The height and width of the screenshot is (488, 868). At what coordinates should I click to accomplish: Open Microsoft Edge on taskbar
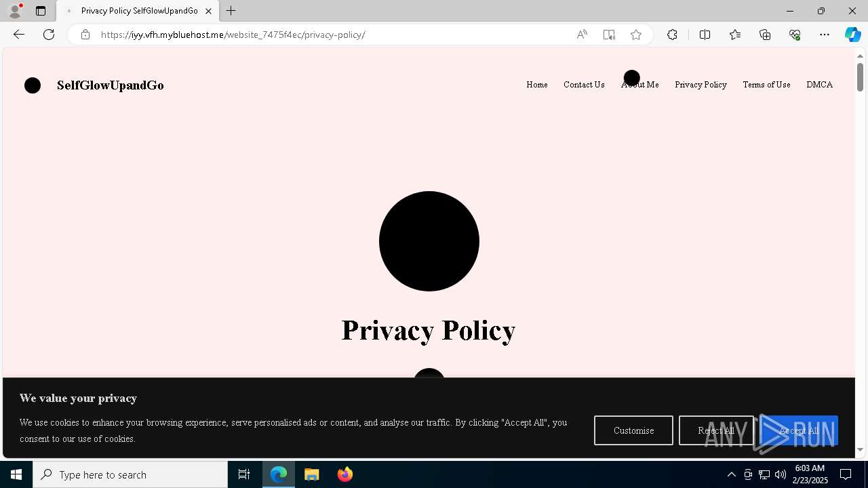coord(279,474)
